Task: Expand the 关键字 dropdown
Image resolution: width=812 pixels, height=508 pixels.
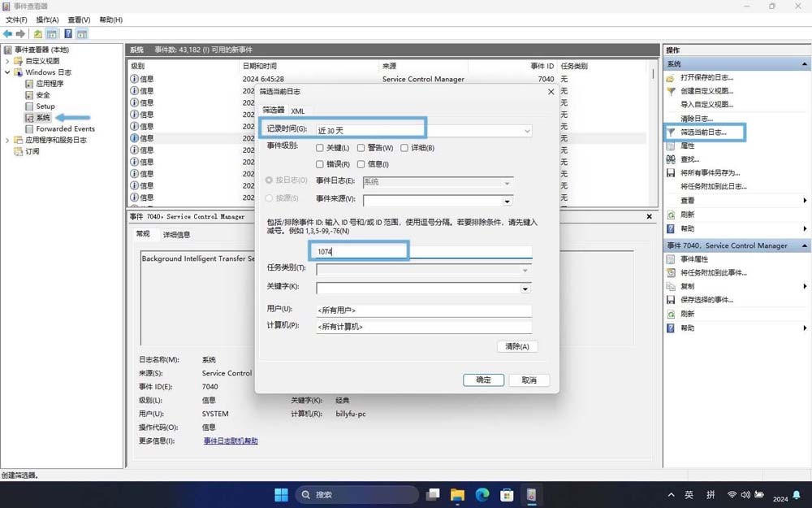Action: click(525, 288)
